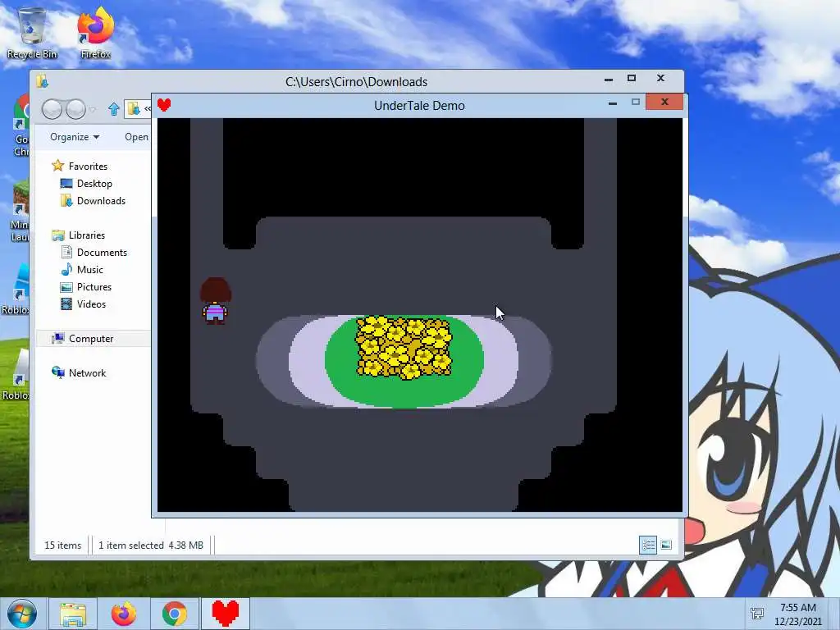Open the Music library
Screen dimensions: 840x630
click(89, 269)
